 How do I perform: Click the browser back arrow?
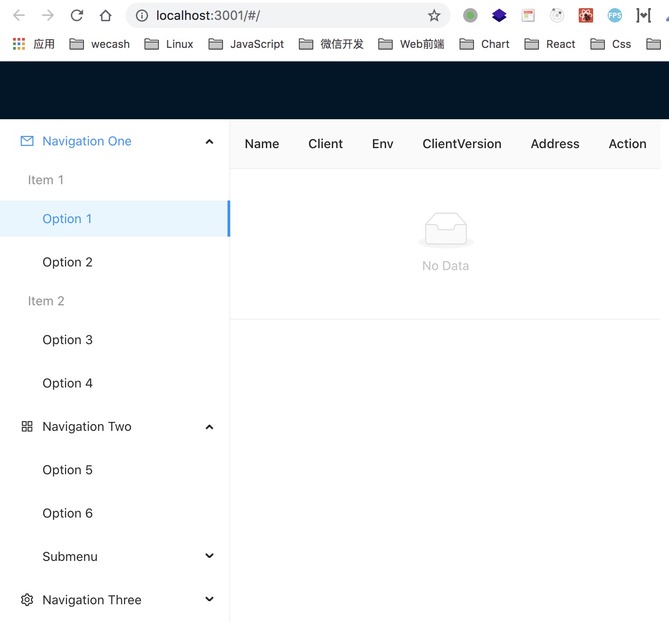19,16
